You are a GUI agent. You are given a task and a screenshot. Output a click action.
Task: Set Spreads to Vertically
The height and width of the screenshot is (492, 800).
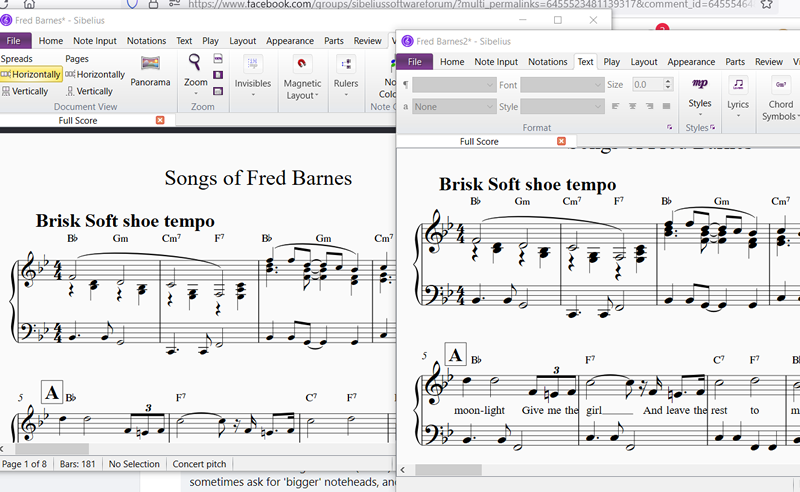coord(25,91)
